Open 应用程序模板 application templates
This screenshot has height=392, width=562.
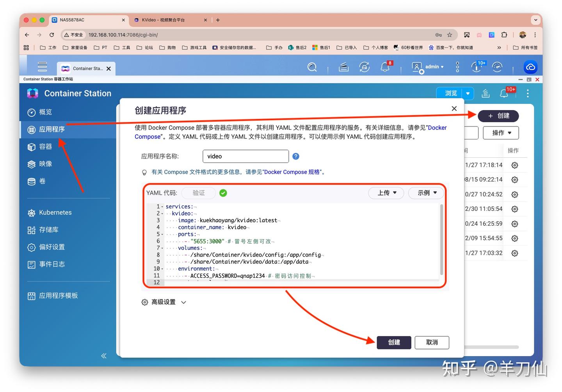58,296
